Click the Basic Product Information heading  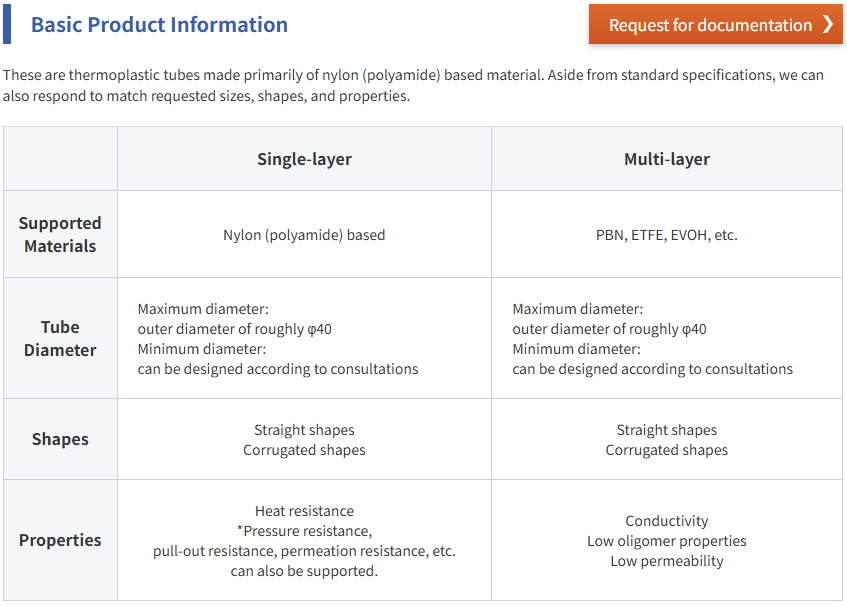tap(159, 25)
